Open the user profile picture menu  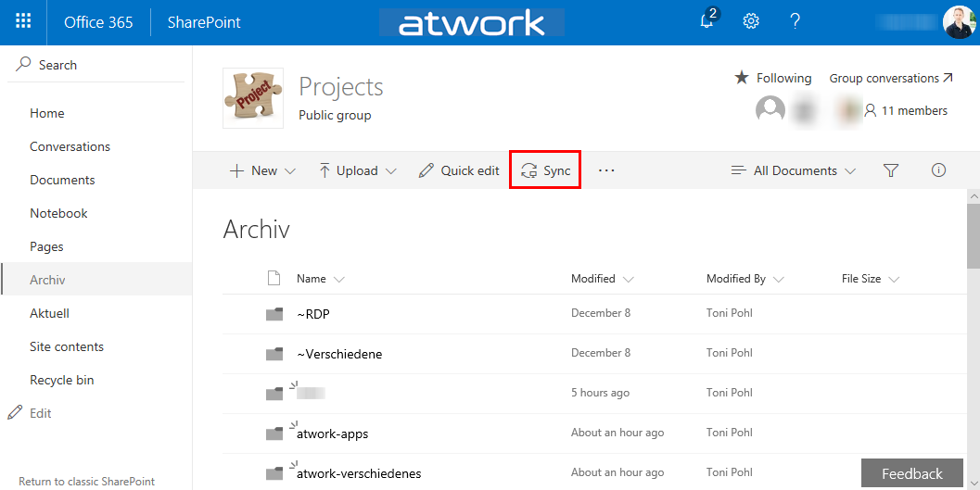pos(959,22)
